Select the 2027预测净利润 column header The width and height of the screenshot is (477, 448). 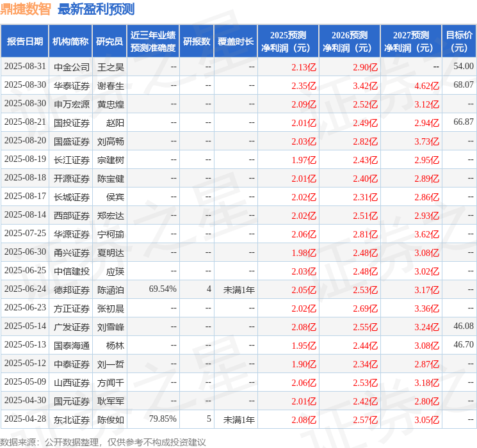(411, 42)
